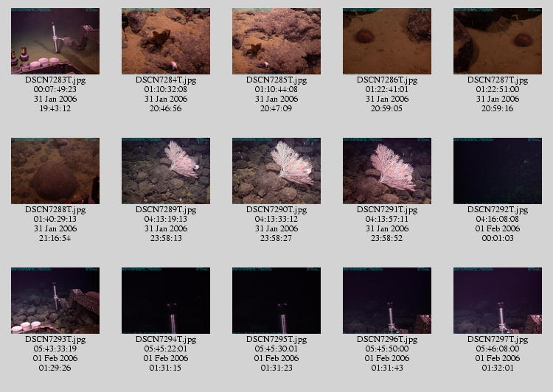Open thumbnail image DSCN7296T.jpg

point(387,301)
